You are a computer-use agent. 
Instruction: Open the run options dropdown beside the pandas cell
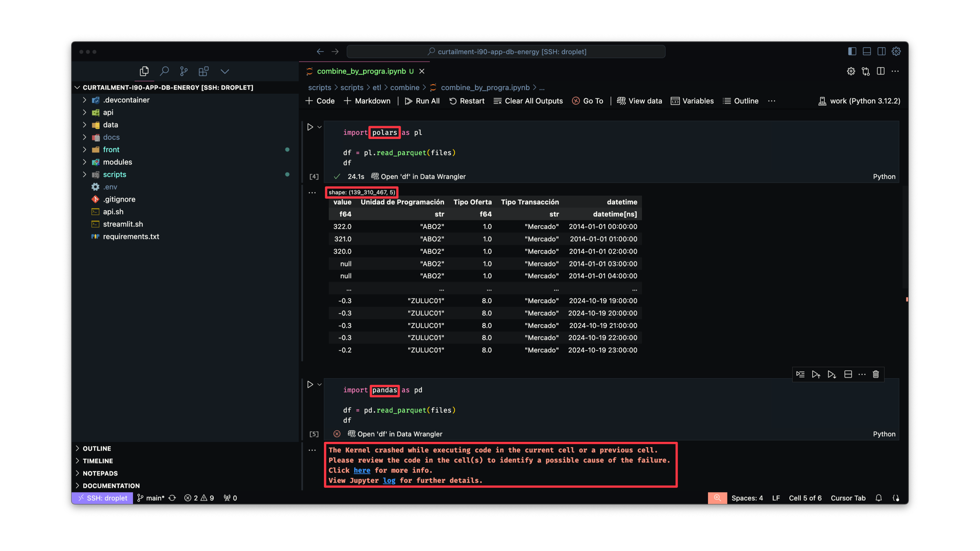point(319,385)
